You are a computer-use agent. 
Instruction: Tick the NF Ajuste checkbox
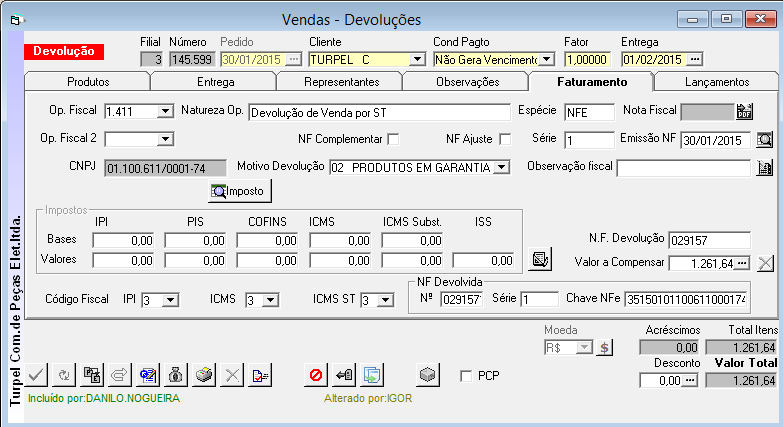[x=505, y=139]
